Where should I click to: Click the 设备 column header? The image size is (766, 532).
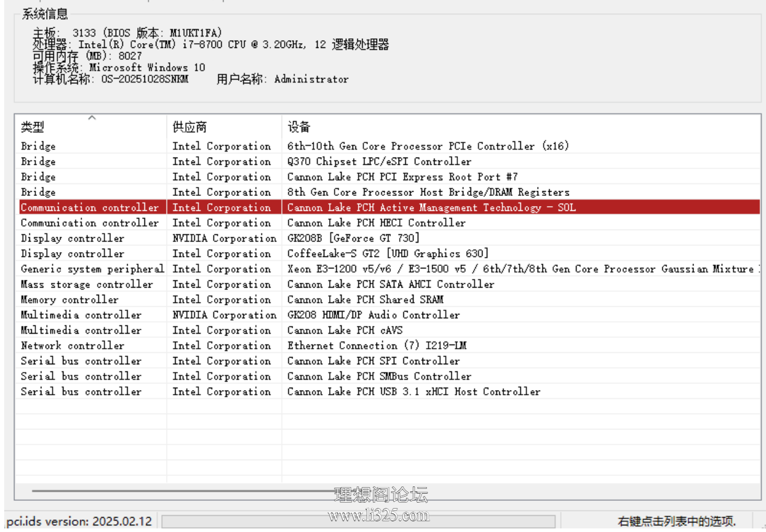click(299, 127)
